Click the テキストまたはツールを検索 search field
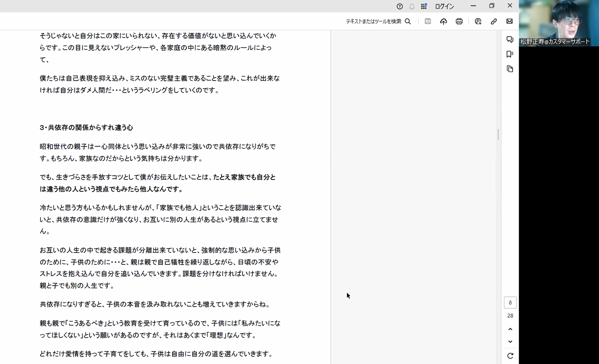The height and width of the screenshot is (364, 599). tap(373, 21)
